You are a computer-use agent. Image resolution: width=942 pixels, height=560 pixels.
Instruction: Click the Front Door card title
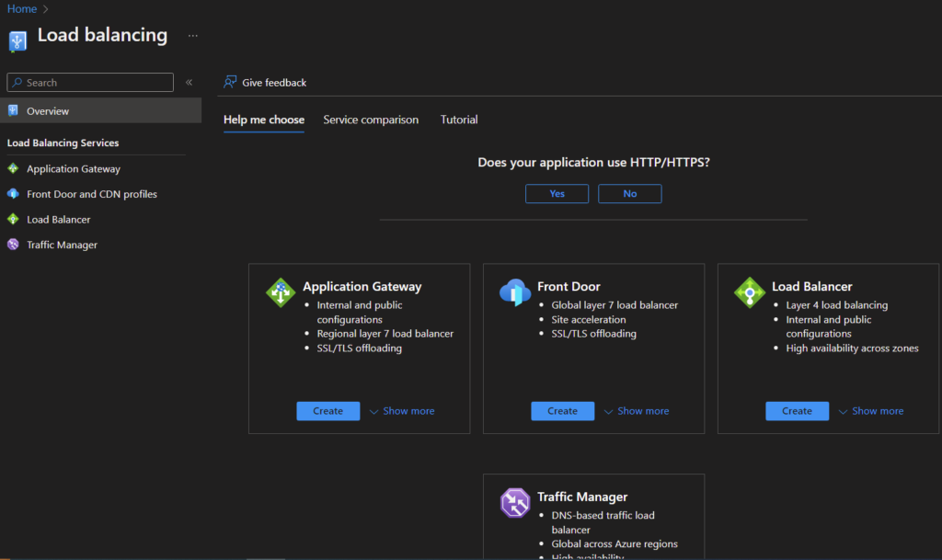click(x=569, y=286)
